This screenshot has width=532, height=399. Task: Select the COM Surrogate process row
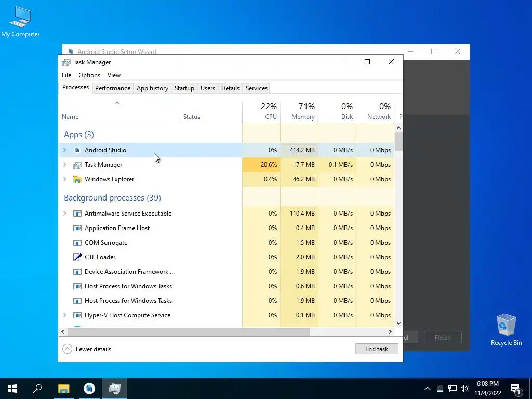[227, 243]
